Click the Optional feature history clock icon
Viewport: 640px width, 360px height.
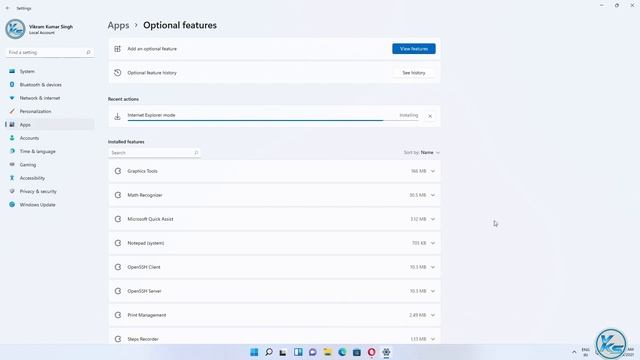coord(118,73)
